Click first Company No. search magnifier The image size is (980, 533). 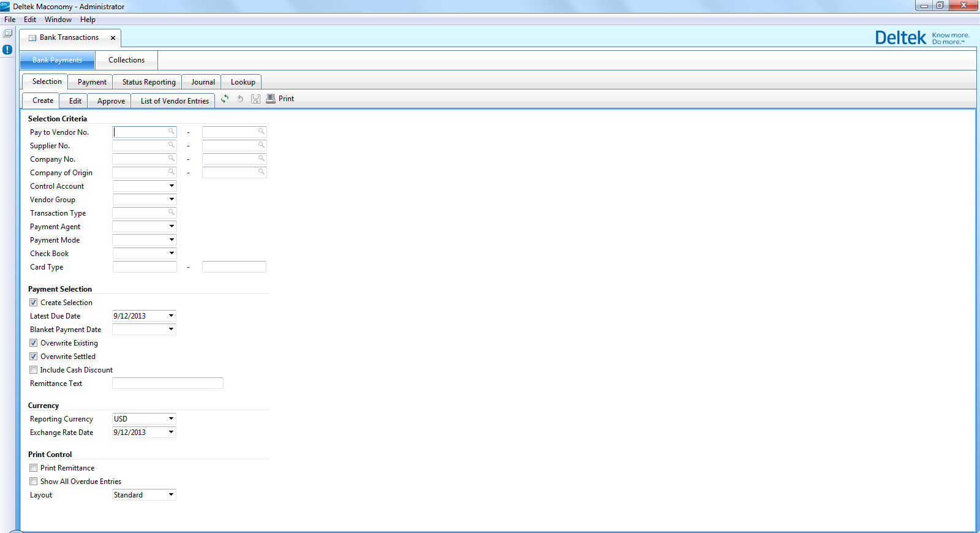[171, 158]
